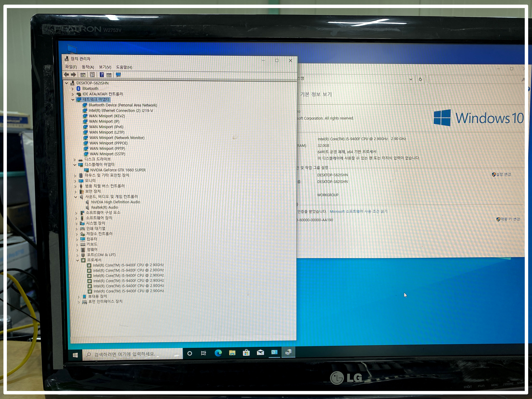The height and width of the screenshot is (399, 532).
Task: Click the forward arrow in Device Manager toolbar
Action: pos(74,75)
